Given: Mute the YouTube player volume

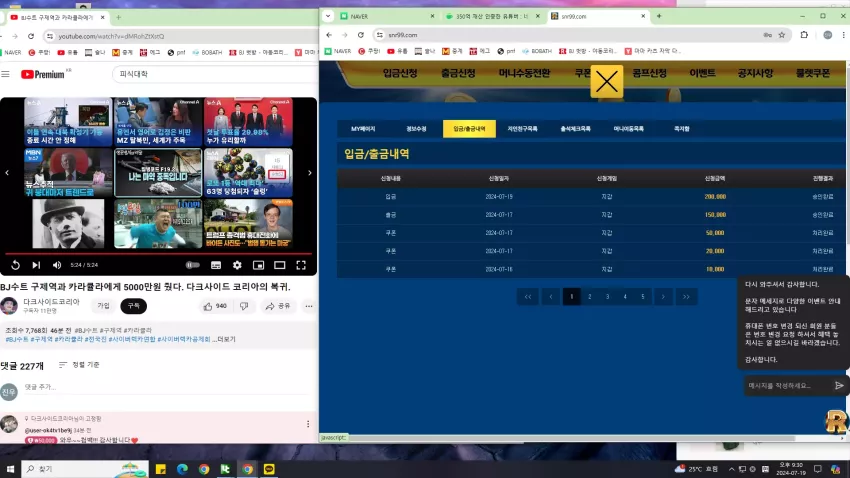Looking at the screenshot, I should coord(57,265).
